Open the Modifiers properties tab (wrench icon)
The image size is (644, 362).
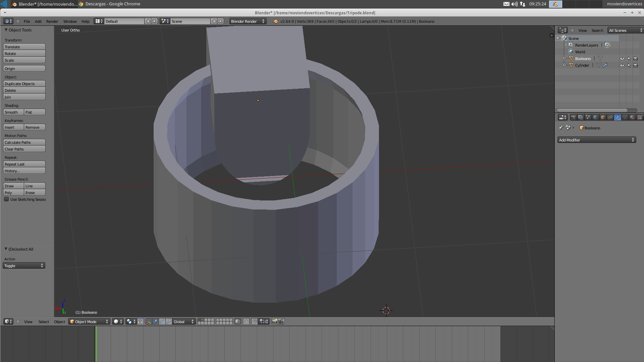[x=618, y=117]
